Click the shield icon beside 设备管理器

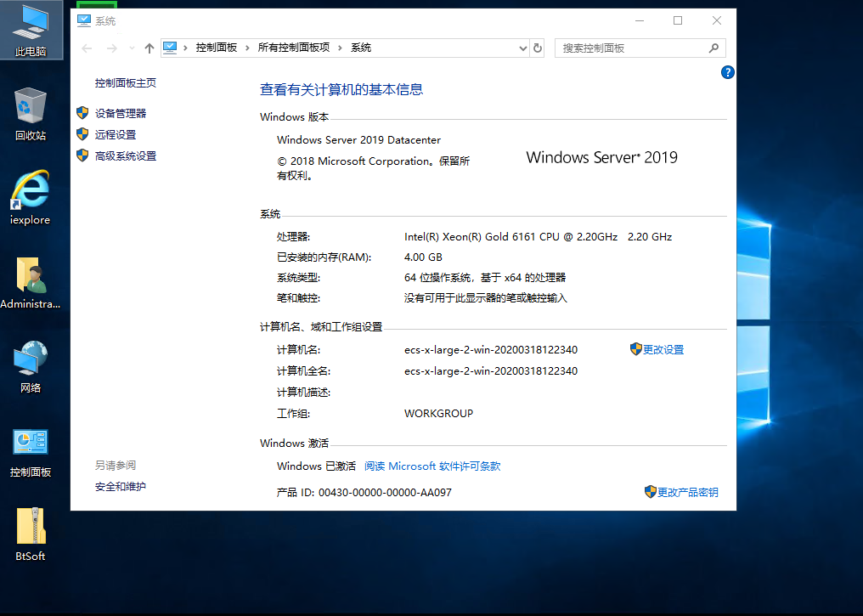(82, 113)
